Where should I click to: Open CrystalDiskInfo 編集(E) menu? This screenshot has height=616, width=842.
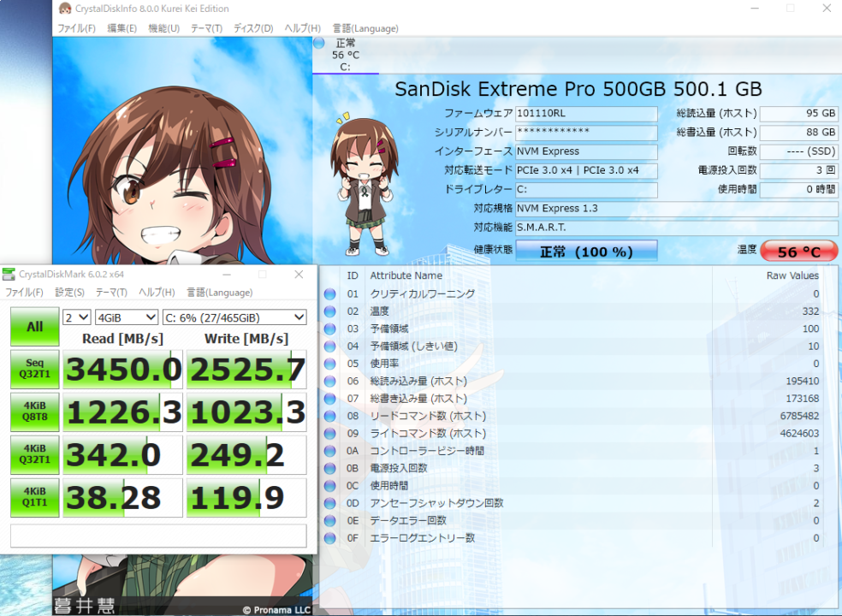(x=122, y=28)
